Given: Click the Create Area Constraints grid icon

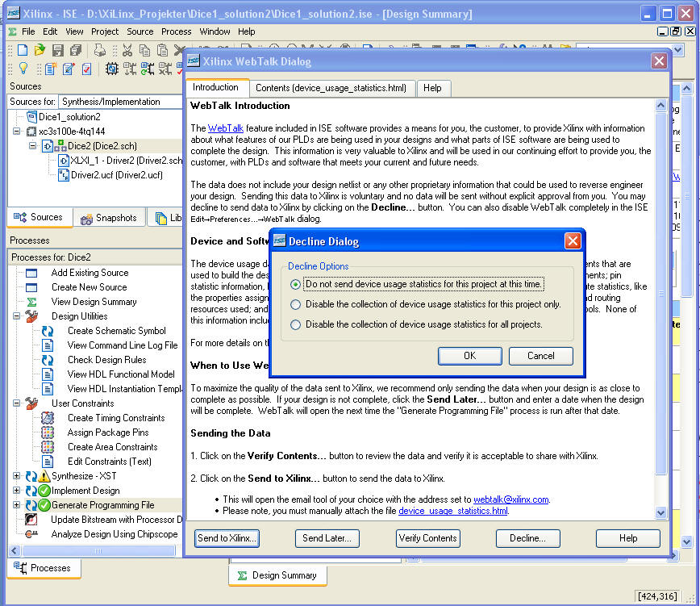Looking at the screenshot, I should pos(48,447).
